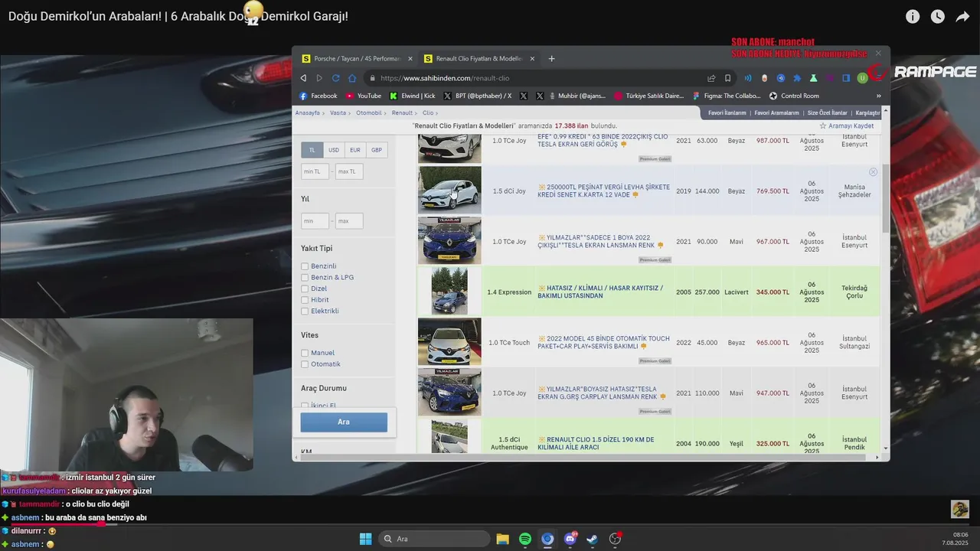
Task: Open Spotify from the taskbar
Action: (525, 539)
